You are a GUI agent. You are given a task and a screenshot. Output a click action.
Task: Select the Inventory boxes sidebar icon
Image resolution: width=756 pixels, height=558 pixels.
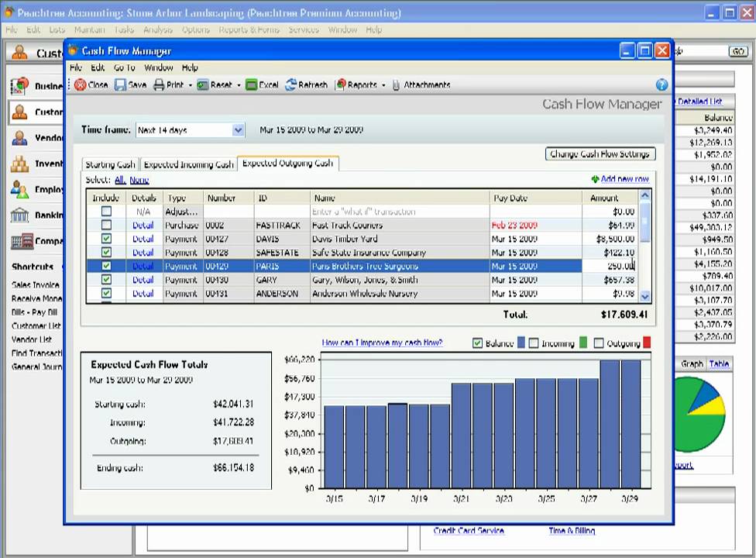(x=19, y=164)
